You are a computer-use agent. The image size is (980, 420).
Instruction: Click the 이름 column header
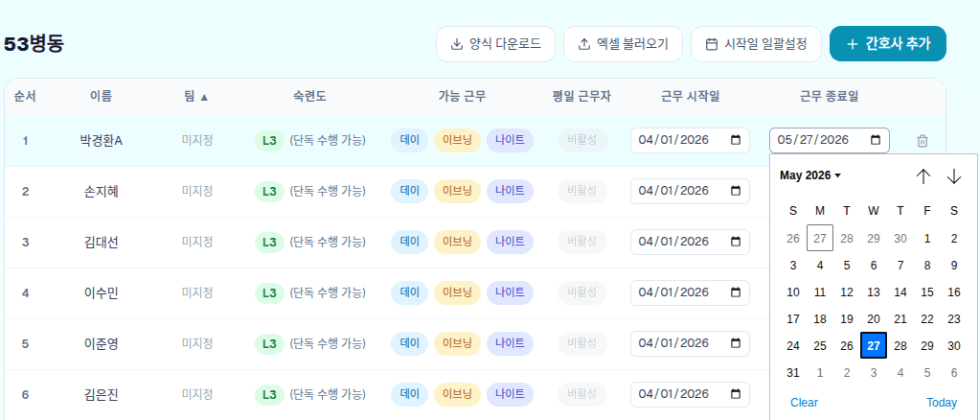101,97
